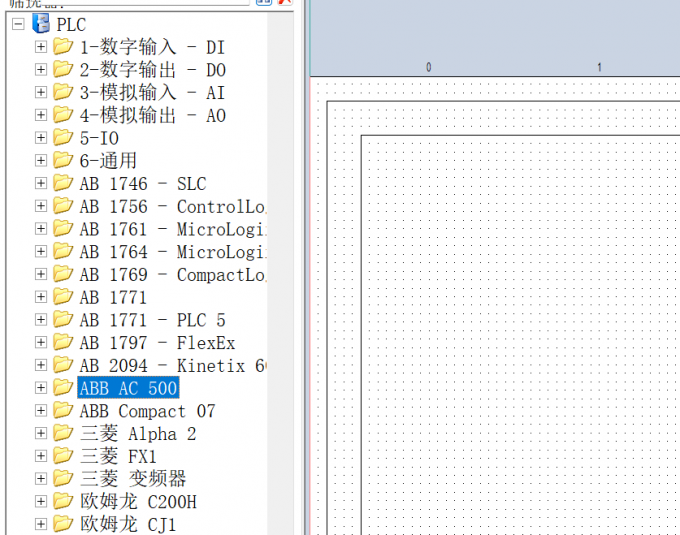Expand the 欧姆龙 C200H folder
This screenshot has height=535, width=680.
(x=41, y=501)
